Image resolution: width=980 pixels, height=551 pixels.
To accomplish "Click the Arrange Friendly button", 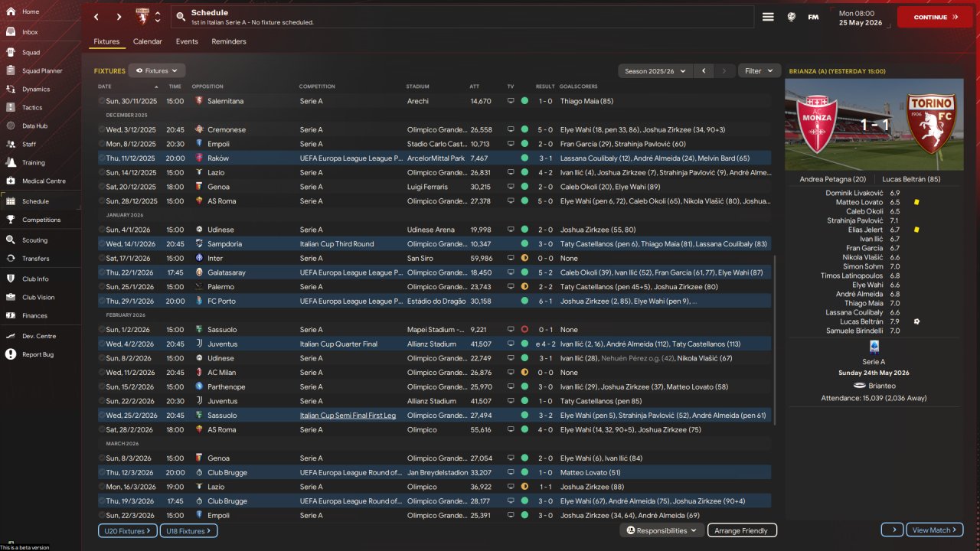I will [x=741, y=530].
